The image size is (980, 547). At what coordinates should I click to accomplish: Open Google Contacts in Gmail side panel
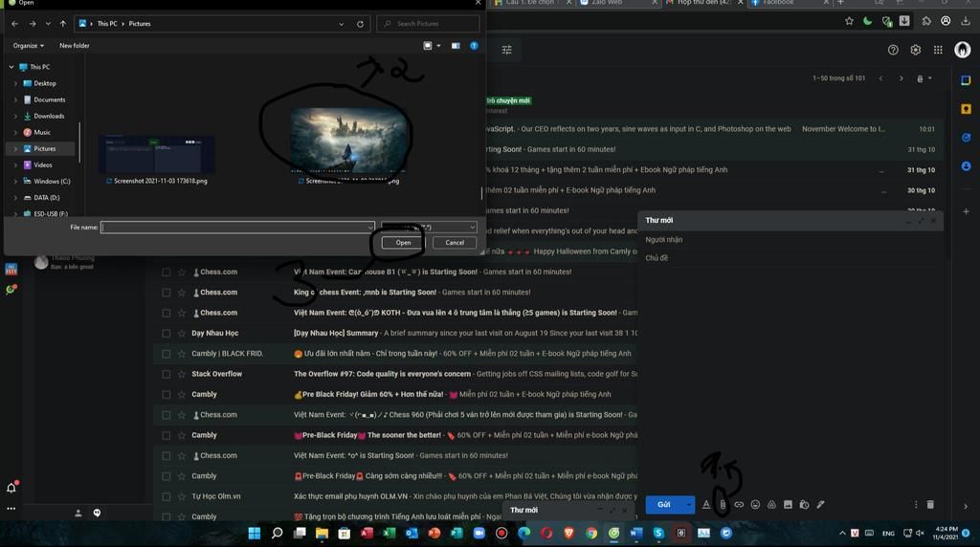click(x=967, y=166)
